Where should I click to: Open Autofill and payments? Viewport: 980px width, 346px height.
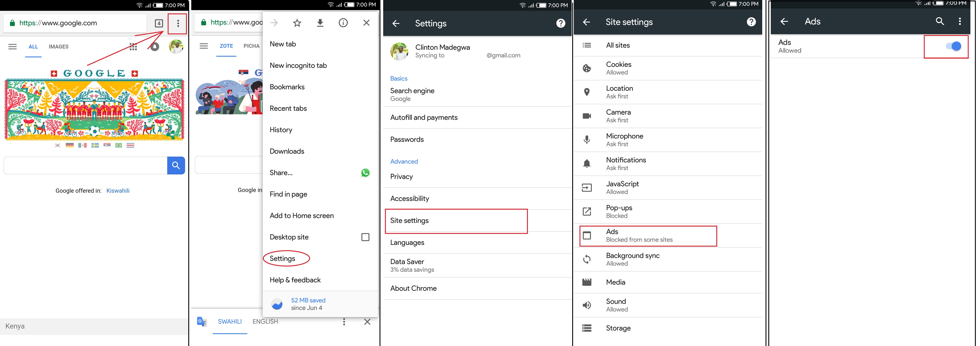(x=477, y=118)
